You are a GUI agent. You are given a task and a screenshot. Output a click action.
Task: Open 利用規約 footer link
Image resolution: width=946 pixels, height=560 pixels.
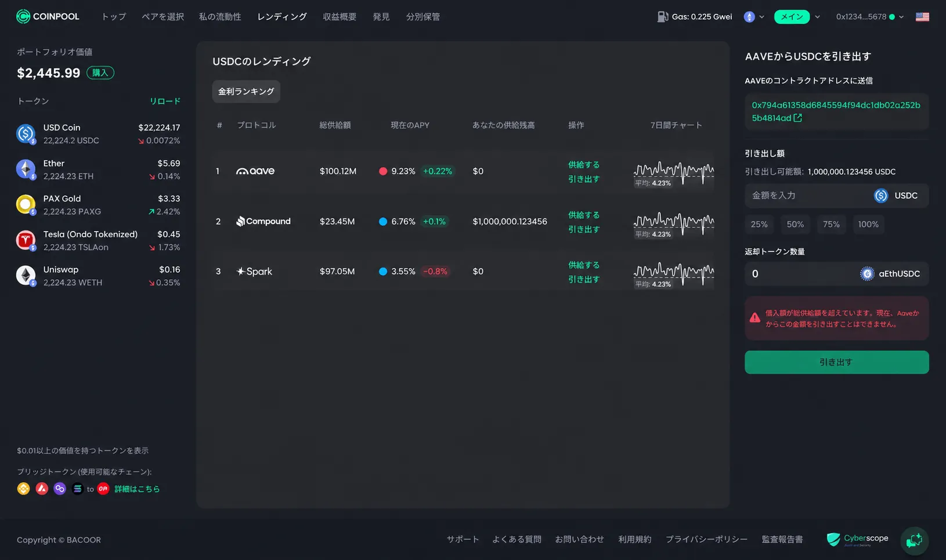click(634, 540)
